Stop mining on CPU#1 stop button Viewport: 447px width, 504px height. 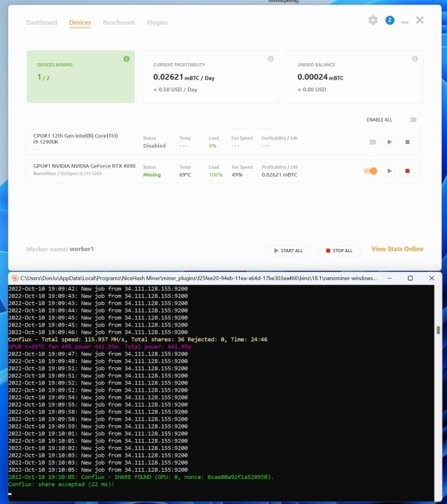pos(407,142)
